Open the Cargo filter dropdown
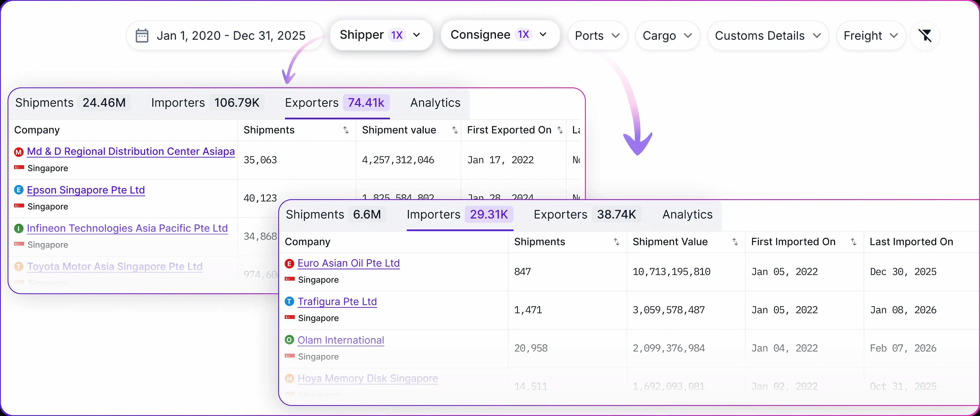980x416 pixels. 667,36
